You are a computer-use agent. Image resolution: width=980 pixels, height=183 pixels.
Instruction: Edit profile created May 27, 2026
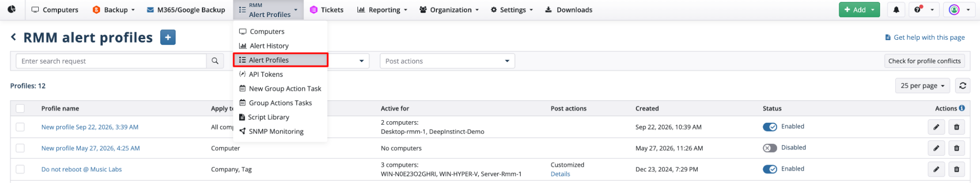[x=936, y=148]
